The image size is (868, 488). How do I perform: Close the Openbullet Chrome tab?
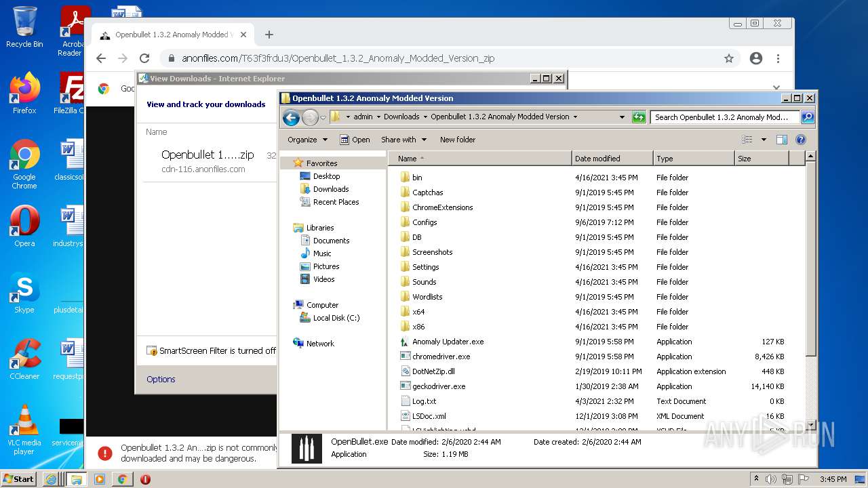point(244,35)
